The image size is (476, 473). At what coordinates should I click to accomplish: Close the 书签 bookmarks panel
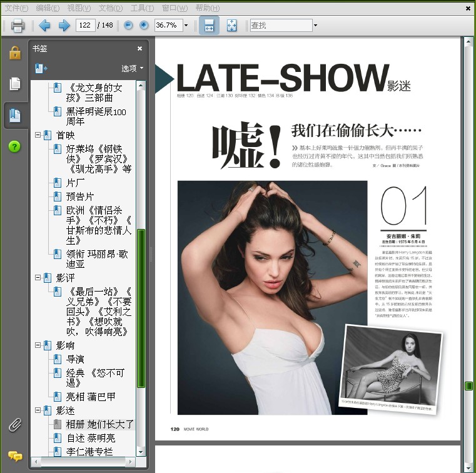coord(140,49)
